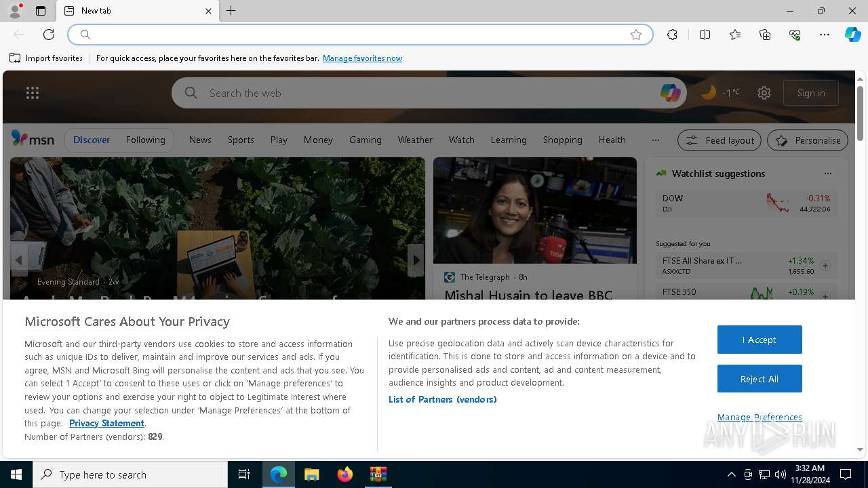The image size is (868, 488).
Task: Open the Money category
Action: 318,140
